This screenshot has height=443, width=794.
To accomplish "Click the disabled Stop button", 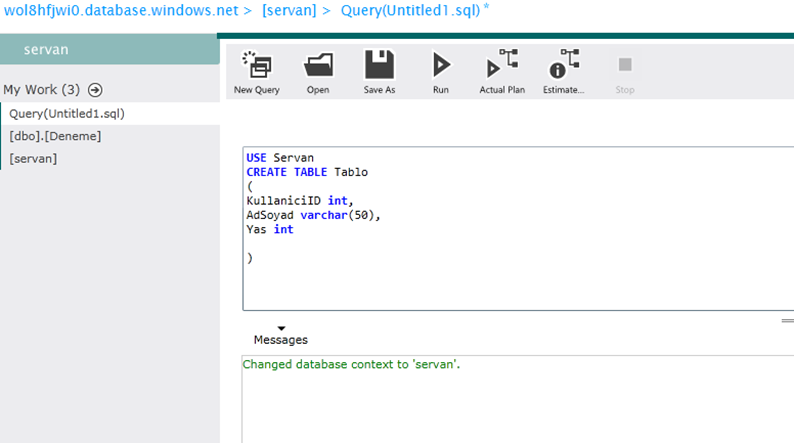I will pyautogui.click(x=625, y=72).
